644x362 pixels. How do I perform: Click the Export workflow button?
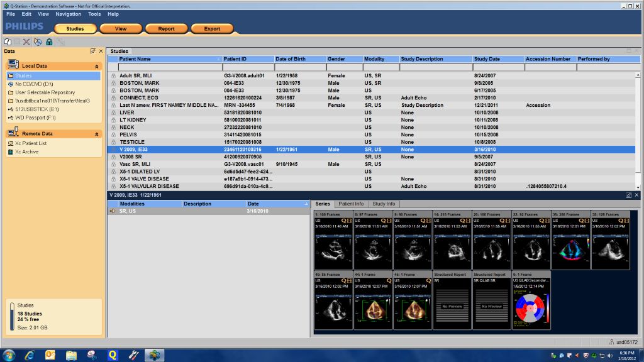click(x=212, y=29)
